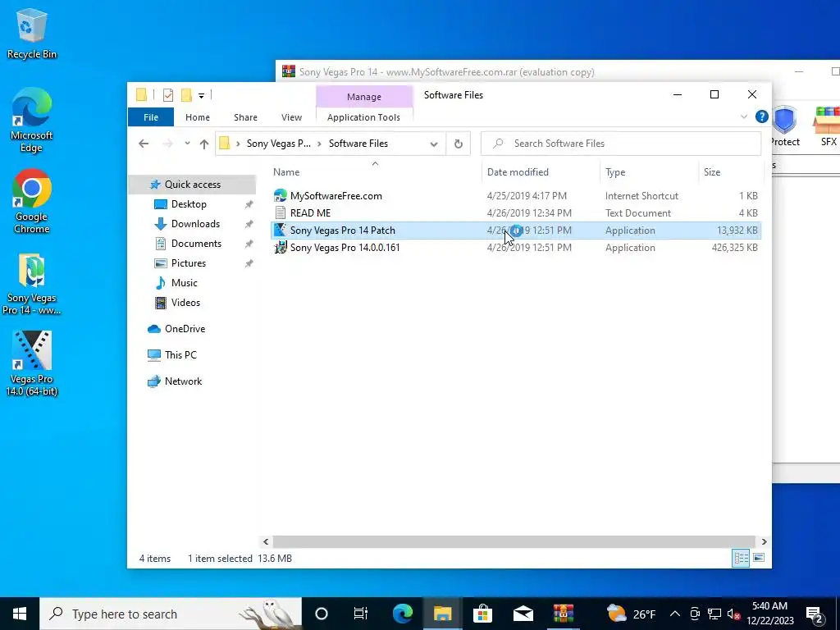Screen dimensions: 840x630
Task: Click the muted volume tray icon
Action: [734, 614]
